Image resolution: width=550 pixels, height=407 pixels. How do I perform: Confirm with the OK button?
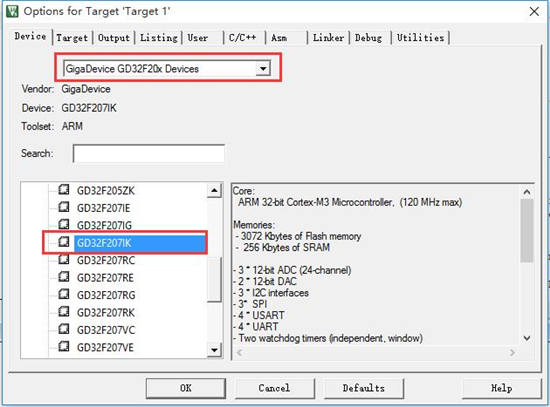point(186,388)
